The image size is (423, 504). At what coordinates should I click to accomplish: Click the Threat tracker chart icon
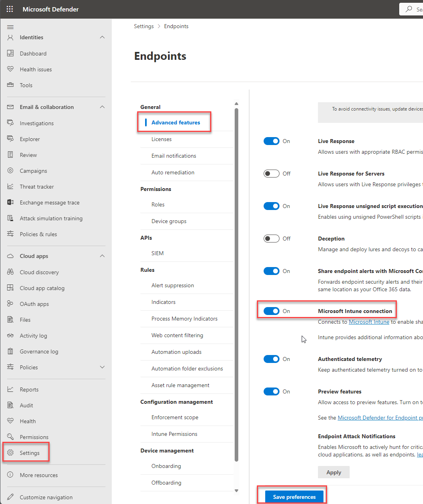(10, 187)
